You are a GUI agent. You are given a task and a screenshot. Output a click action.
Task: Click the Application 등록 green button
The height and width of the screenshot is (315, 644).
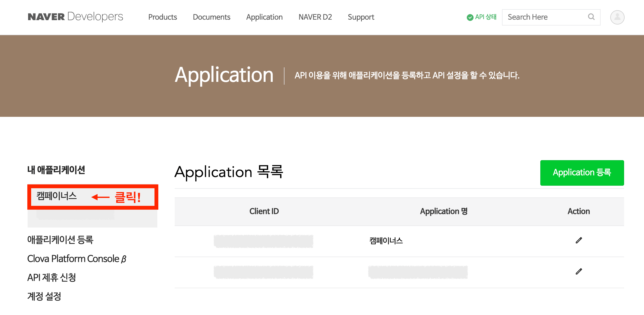tap(582, 173)
